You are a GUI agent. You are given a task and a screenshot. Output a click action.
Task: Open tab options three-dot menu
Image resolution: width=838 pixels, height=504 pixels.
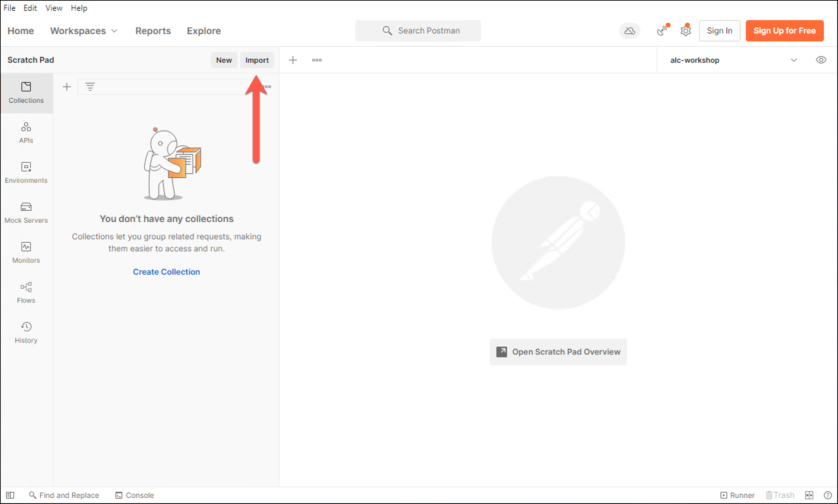pos(317,60)
